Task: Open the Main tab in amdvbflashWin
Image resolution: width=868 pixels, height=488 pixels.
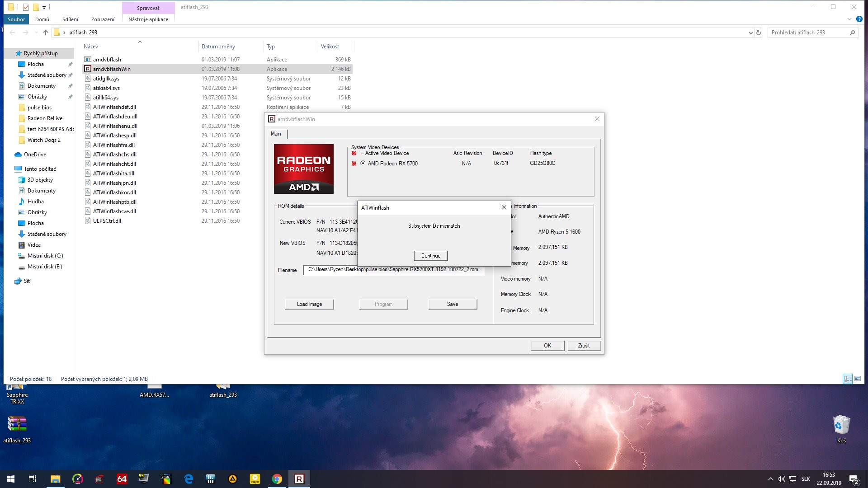Action: 276,134
